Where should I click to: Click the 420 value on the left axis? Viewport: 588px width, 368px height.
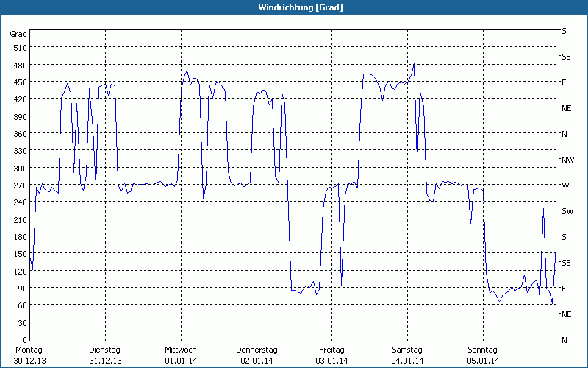click(18, 99)
